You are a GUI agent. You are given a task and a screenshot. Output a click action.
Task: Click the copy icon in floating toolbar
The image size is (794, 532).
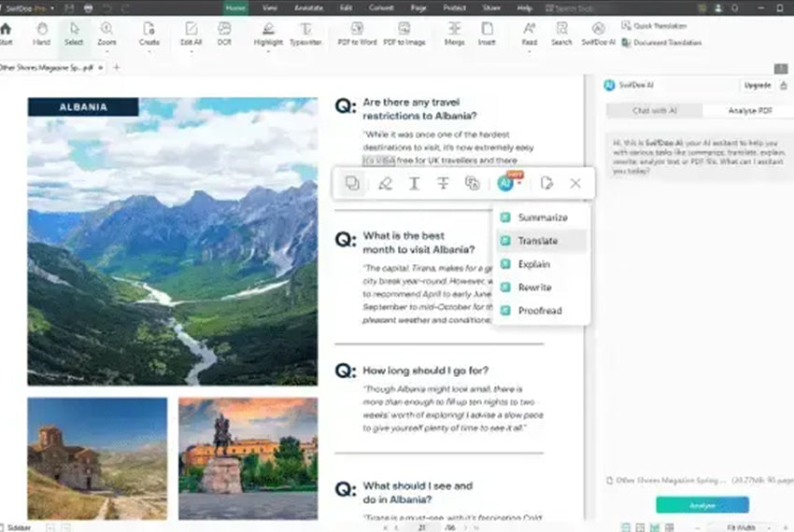coord(352,184)
